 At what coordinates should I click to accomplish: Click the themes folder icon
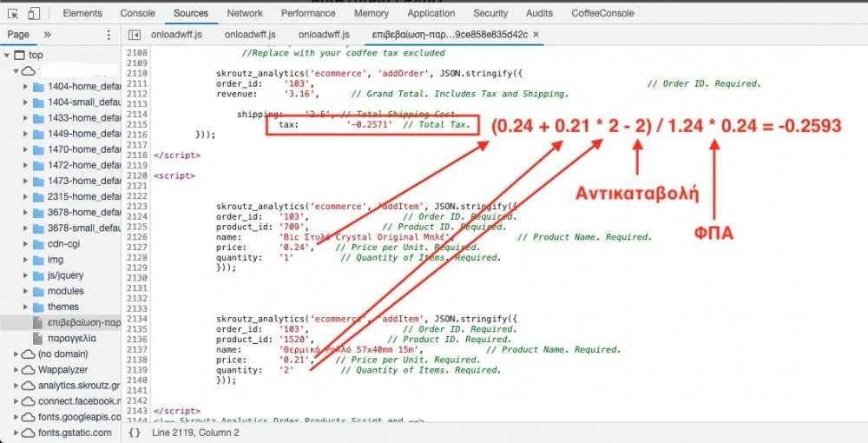(38, 307)
